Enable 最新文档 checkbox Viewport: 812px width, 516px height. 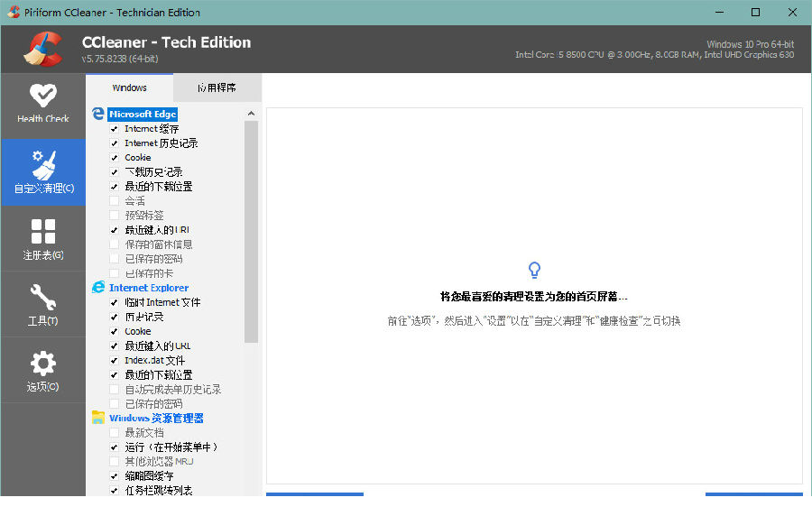114,433
